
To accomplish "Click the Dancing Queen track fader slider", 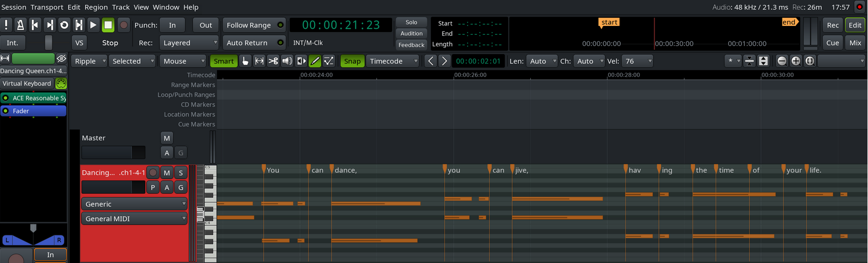I will pos(113,187).
